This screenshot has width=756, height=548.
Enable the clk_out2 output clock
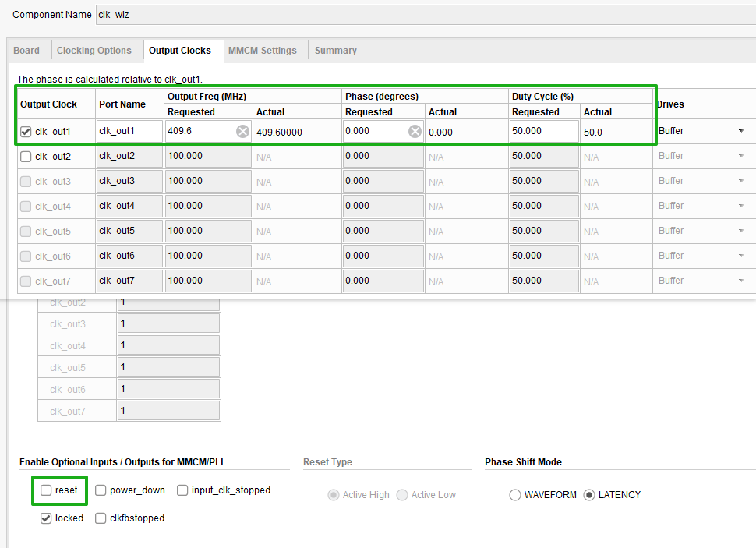(x=26, y=157)
